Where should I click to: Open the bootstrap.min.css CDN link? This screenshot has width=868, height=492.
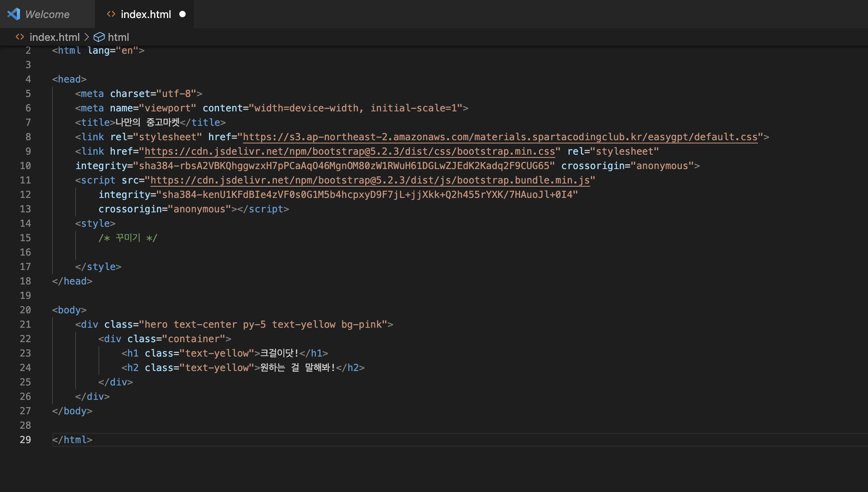(350, 151)
